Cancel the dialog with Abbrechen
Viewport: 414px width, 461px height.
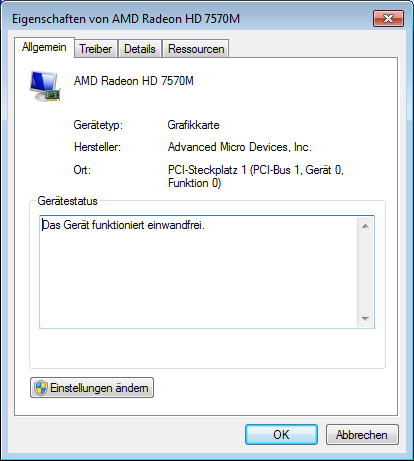[362, 435]
